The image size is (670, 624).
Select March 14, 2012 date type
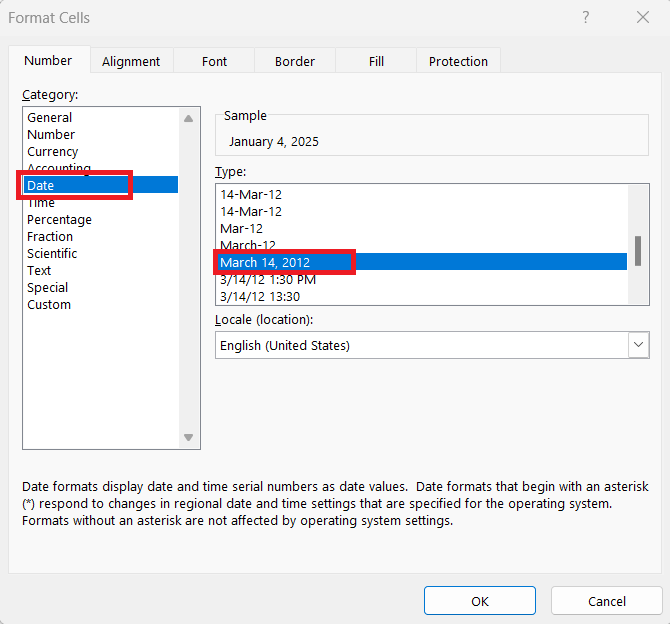point(421,262)
